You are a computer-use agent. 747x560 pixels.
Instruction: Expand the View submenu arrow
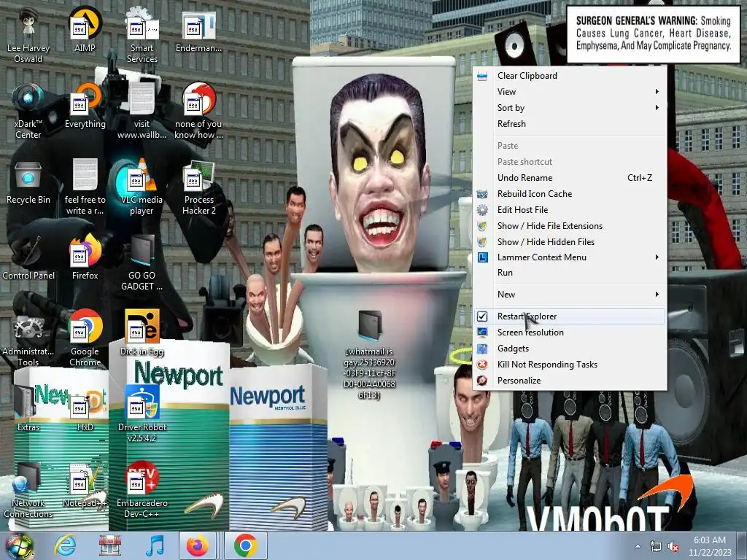coord(657,91)
